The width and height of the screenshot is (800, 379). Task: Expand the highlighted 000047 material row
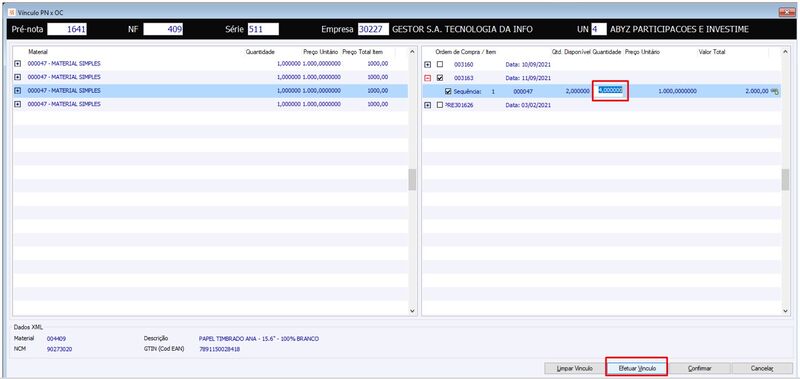tap(18, 91)
